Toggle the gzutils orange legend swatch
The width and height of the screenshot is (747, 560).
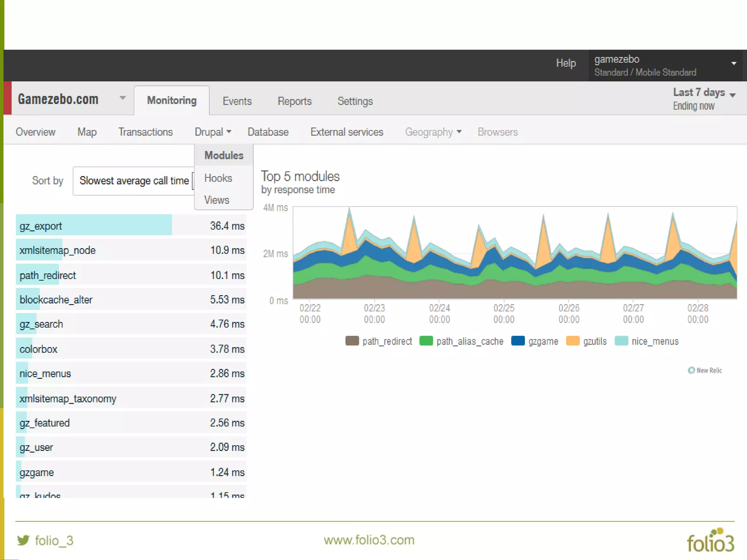pos(573,341)
